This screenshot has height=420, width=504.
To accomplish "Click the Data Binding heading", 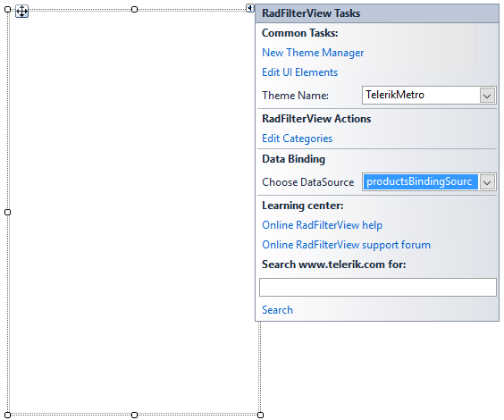I will point(293,159).
